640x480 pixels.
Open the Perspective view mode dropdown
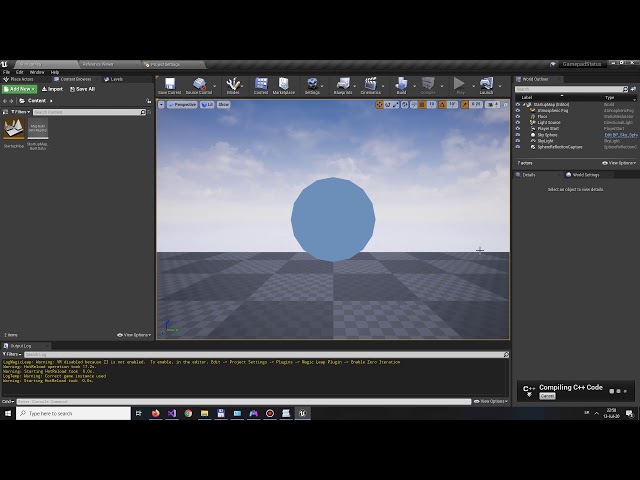182,105
